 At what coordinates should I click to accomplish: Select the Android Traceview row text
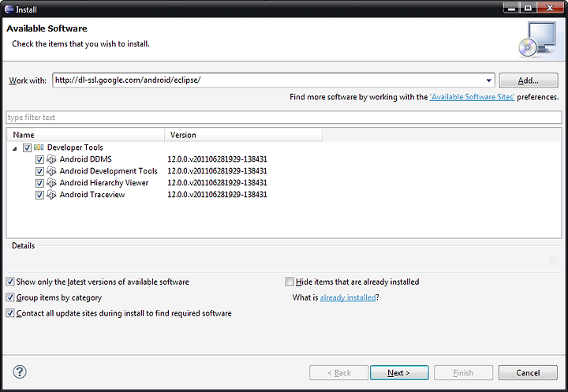92,195
